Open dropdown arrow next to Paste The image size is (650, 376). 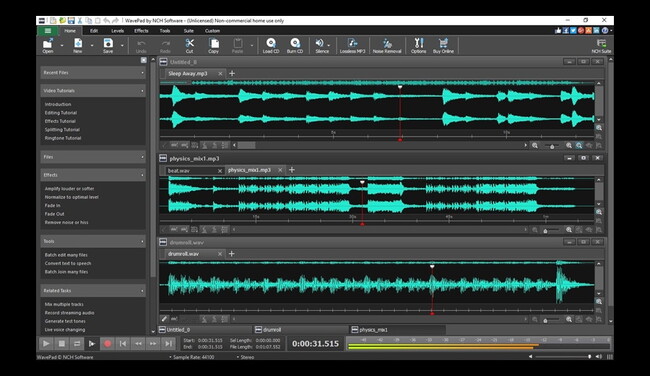click(251, 46)
